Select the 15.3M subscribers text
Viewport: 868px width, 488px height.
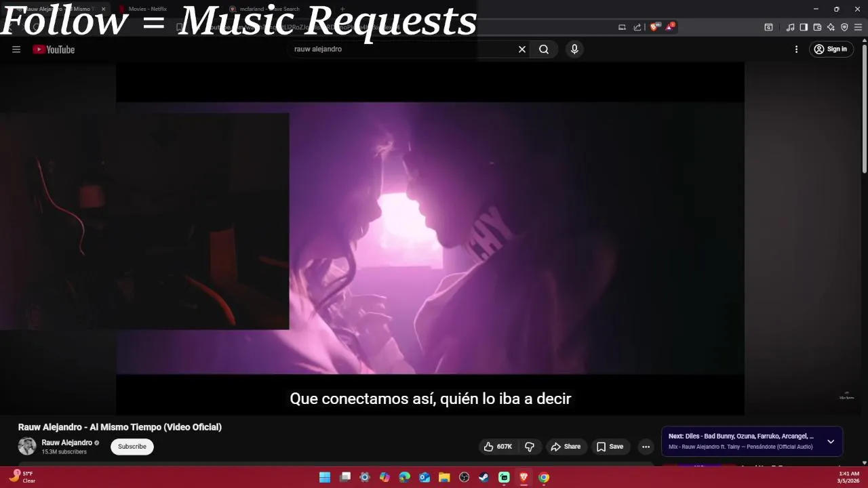point(64,451)
